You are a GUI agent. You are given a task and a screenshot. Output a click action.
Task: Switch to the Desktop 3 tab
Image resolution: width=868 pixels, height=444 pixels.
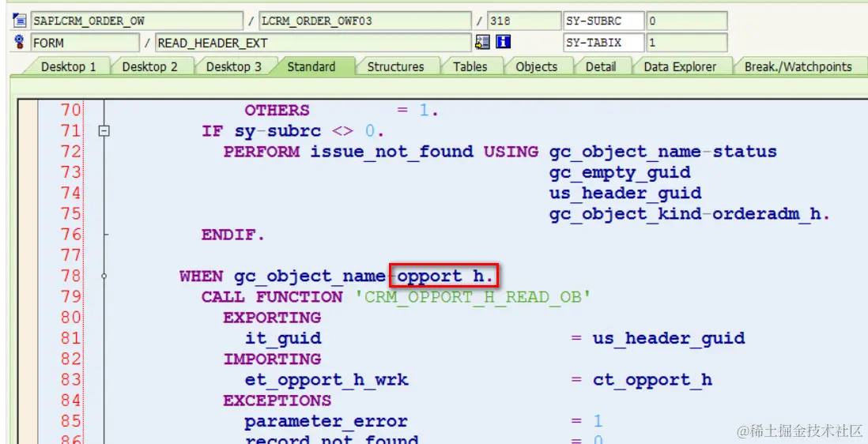coord(234,67)
